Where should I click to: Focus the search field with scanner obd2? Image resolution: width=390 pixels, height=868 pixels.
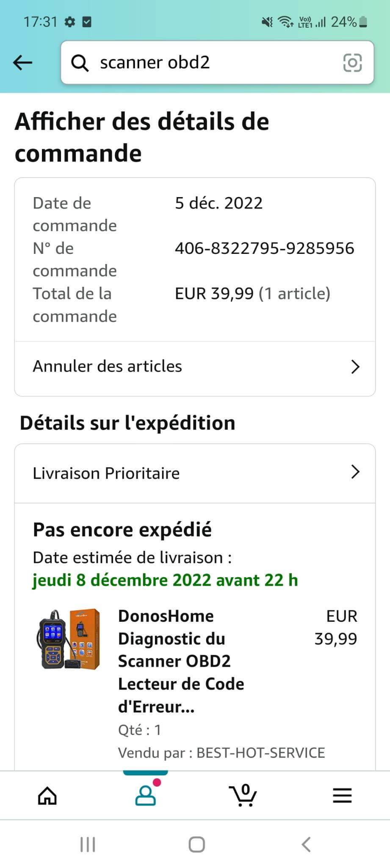tap(217, 63)
